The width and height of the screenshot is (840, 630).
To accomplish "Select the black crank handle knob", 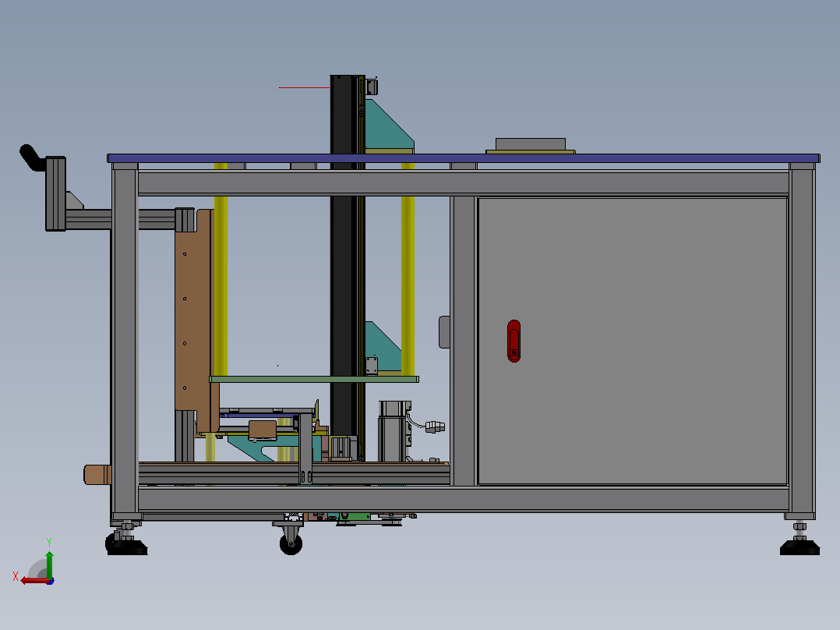I will point(32,157).
